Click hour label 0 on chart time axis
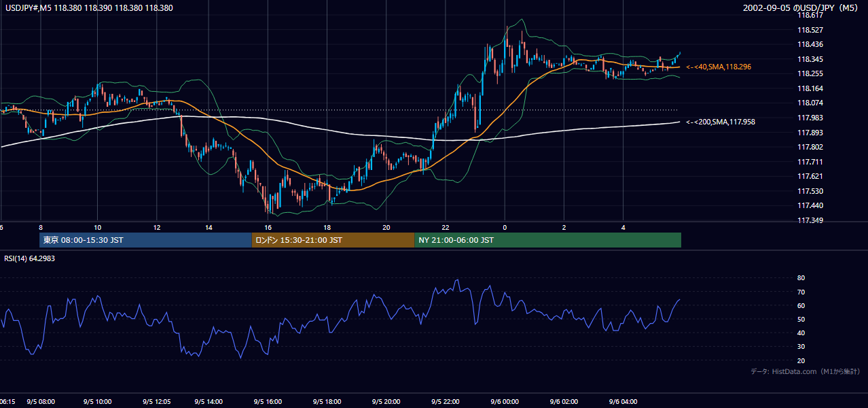868x408 pixels. point(505,227)
